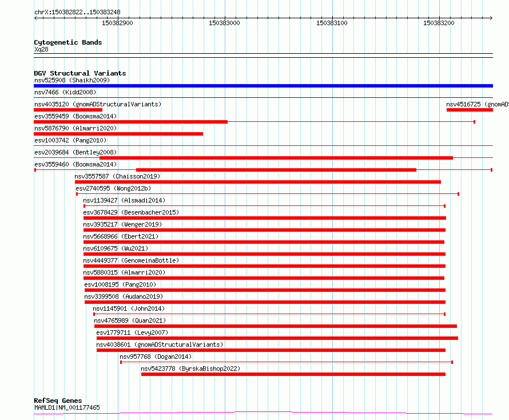Open esv3559459 (Boomsma2014) variant
This screenshot has height=420, width=509.
75,116
